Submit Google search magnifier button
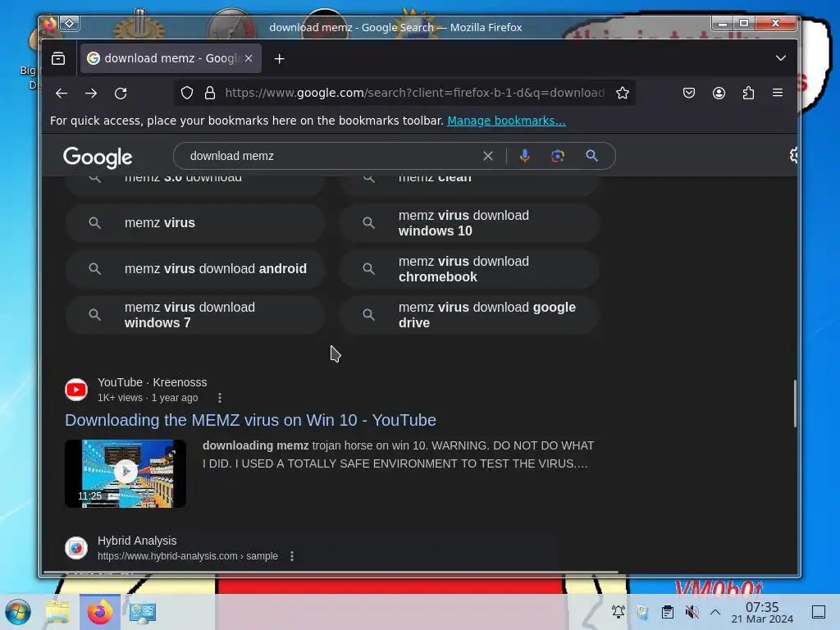The height and width of the screenshot is (630, 840). pos(591,156)
